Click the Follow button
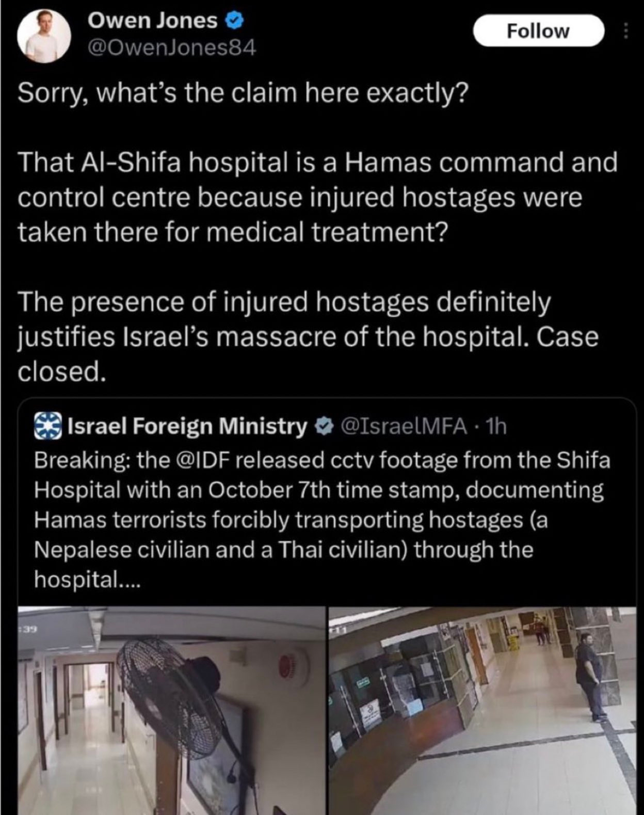This screenshot has height=815, width=644. click(538, 31)
